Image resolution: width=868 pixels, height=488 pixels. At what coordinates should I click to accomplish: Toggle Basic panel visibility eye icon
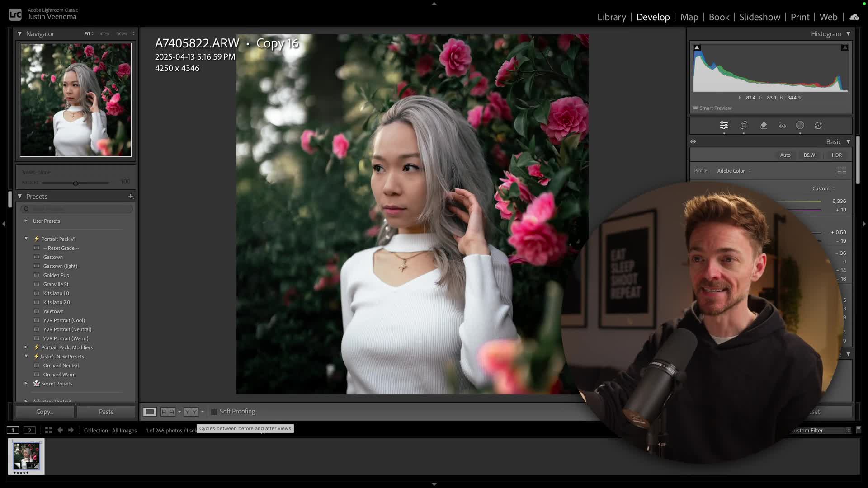point(693,141)
